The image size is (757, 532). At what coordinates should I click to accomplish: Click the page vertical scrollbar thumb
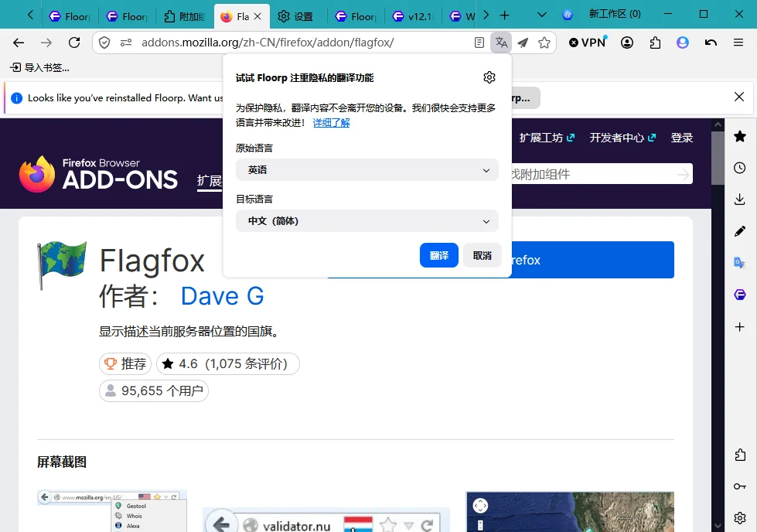click(718, 158)
